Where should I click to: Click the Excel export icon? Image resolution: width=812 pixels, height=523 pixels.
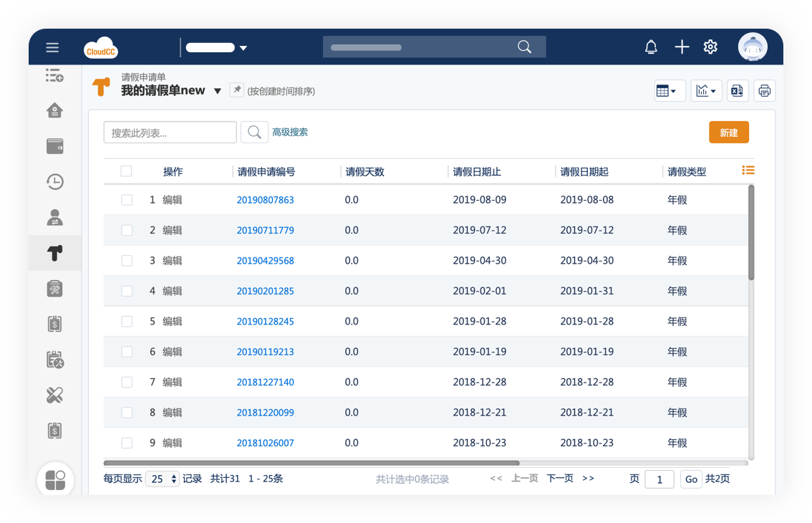point(735,90)
